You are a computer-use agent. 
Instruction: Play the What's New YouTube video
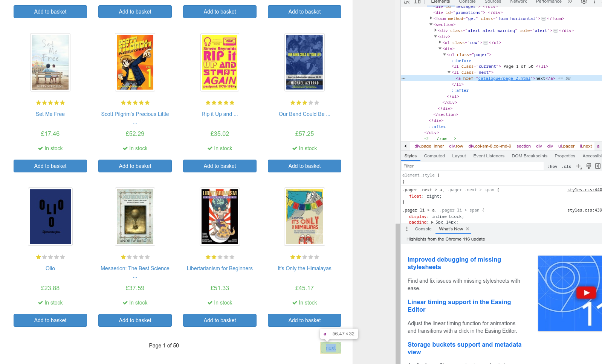587,293
